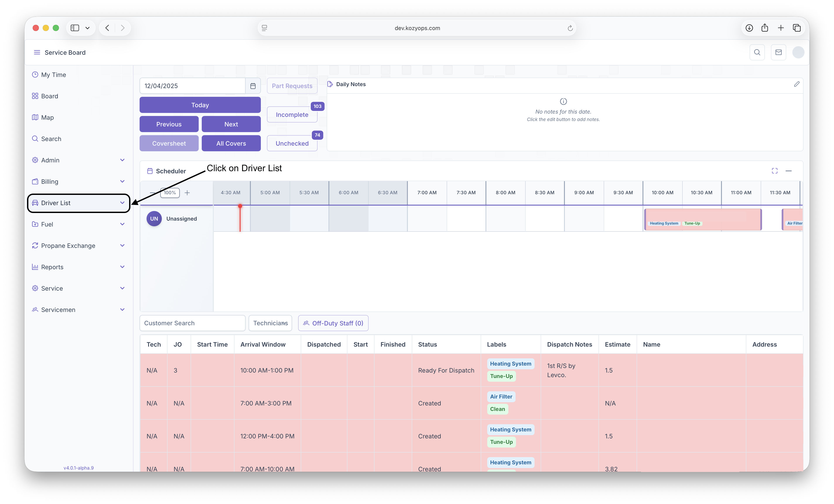The image size is (834, 504).
Task: Click the 100% zoom level field
Action: pyautogui.click(x=170, y=193)
